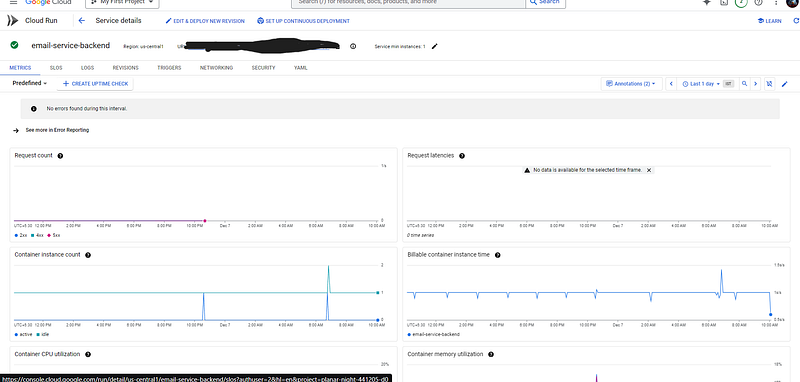Expand See more in Error Reporting
The image size is (800, 382).
click(51, 130)
